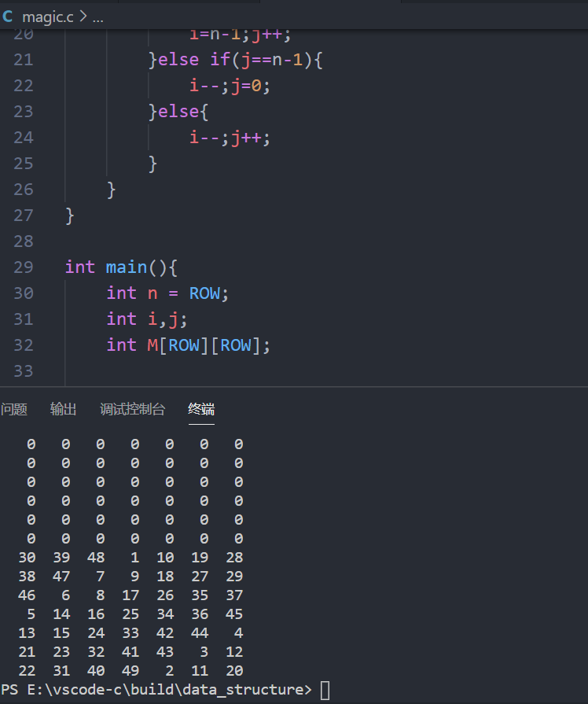
Task: Click the variable M on line 32
Action: pyautogui.click(x=153, y=345)
